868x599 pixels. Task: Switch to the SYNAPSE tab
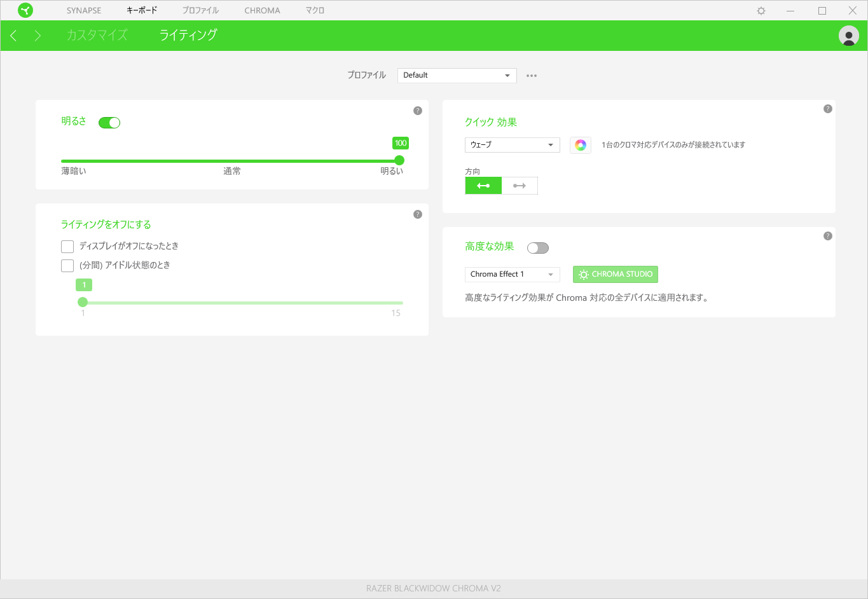click(x=84, y=11)
